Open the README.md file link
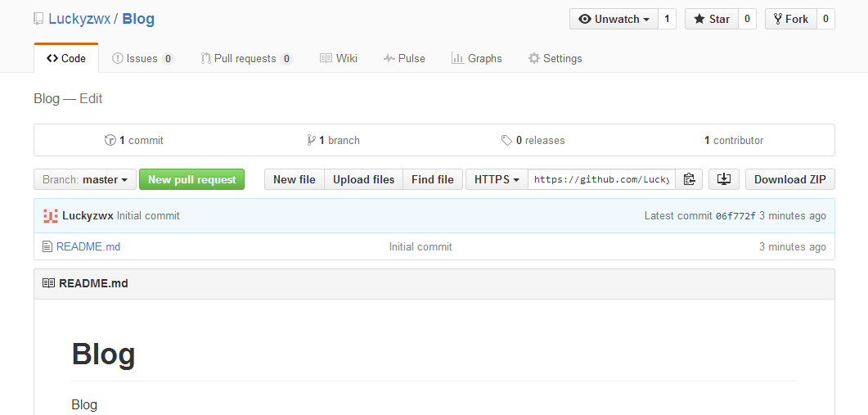This screenshot has height=415, width=868. 88,246
